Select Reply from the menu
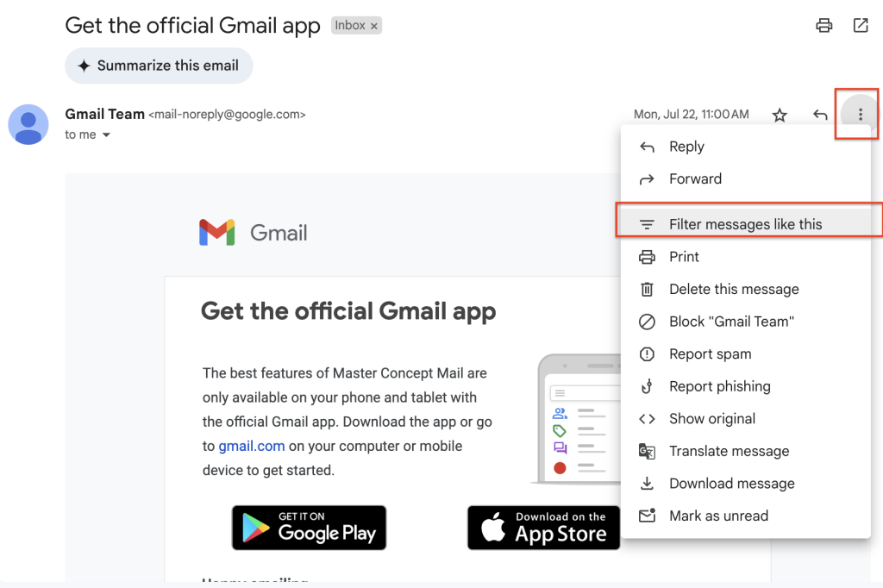Image resolution: width=883 pixels, height=588 pixels. pyautogui.click(x=746, y=147)
